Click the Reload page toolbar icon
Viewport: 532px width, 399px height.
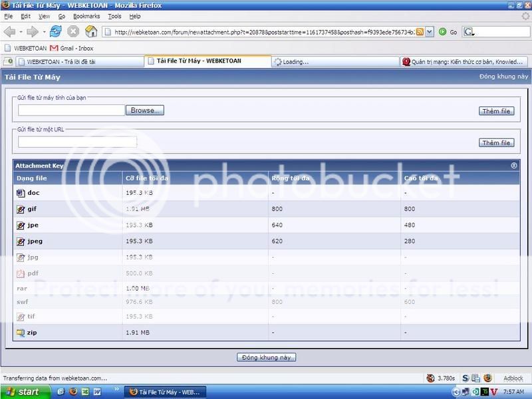57,31
